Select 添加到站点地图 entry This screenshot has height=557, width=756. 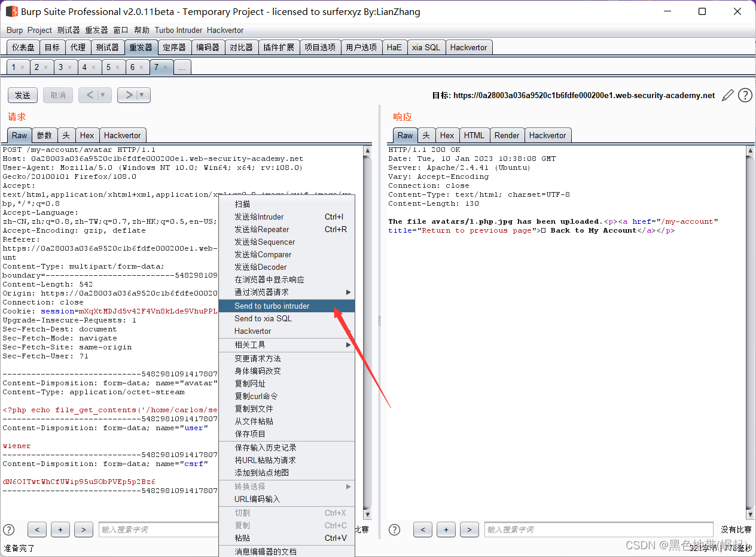click(286, 473)
